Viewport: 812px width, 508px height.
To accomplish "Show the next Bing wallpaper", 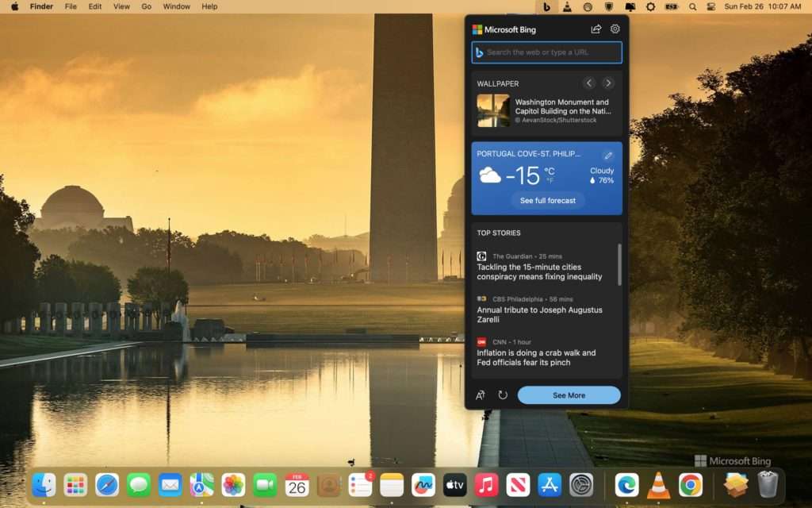I will [x=608, y=83].
